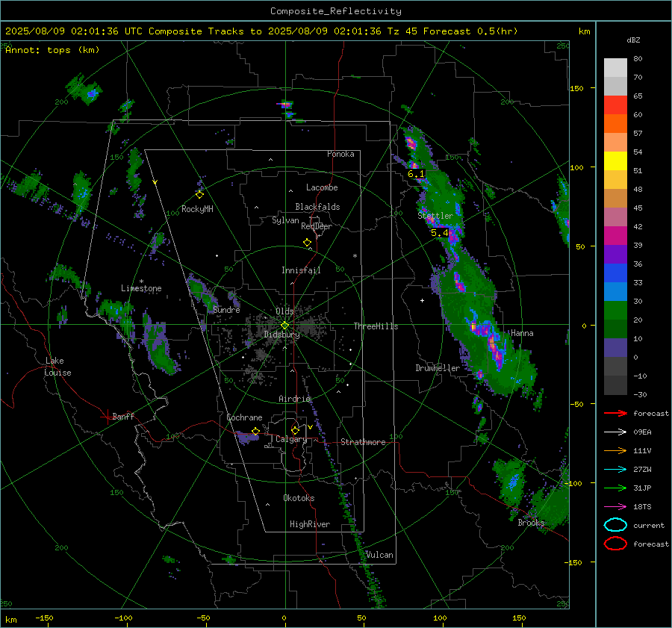Click the Limestone label on map

click(141, 288)
